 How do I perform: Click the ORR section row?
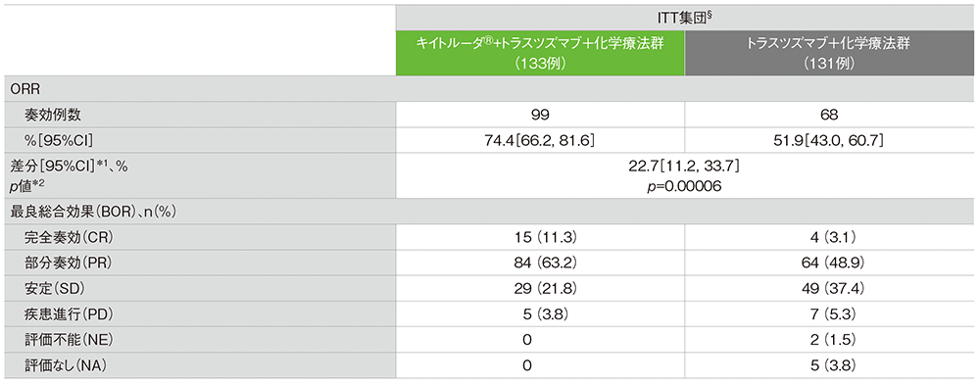coord(490,89)
